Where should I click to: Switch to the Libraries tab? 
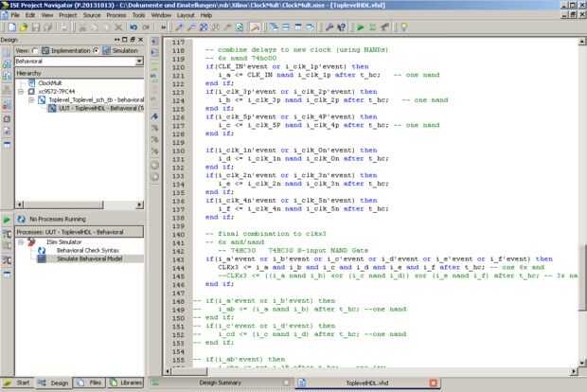(126, 383)
